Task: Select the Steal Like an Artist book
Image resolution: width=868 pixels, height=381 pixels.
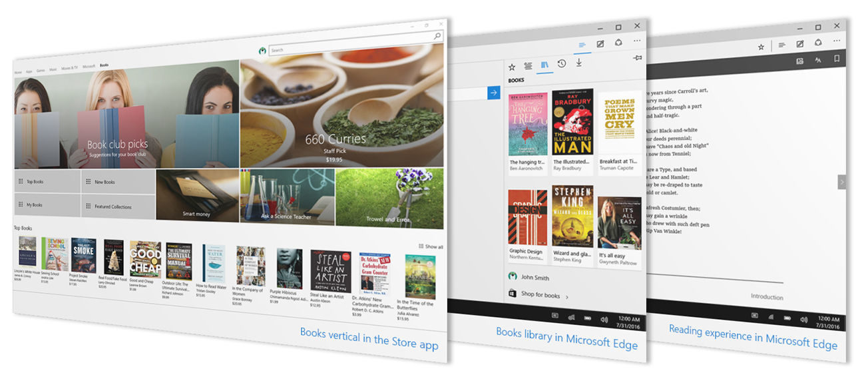Action: (331, 270)
